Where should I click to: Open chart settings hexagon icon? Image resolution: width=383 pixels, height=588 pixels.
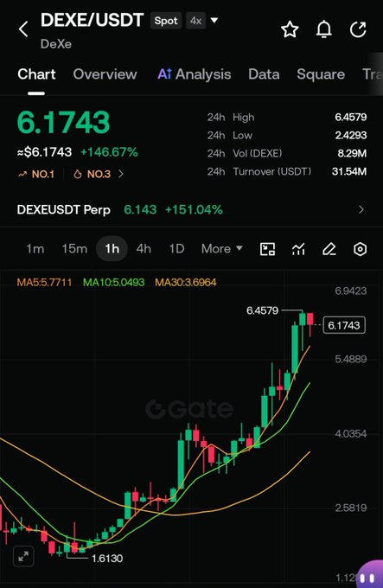[x=361, y=249]
